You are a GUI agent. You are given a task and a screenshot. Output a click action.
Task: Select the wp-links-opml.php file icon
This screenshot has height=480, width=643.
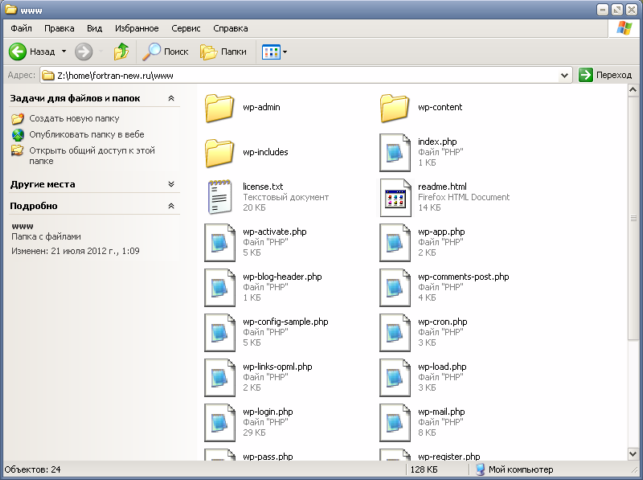coord(220,378)
